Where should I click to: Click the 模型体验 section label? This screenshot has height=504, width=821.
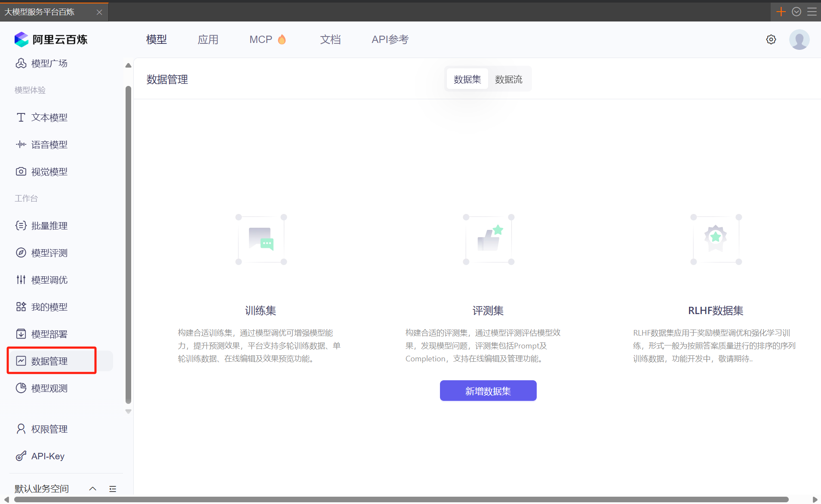coord(30,90)
